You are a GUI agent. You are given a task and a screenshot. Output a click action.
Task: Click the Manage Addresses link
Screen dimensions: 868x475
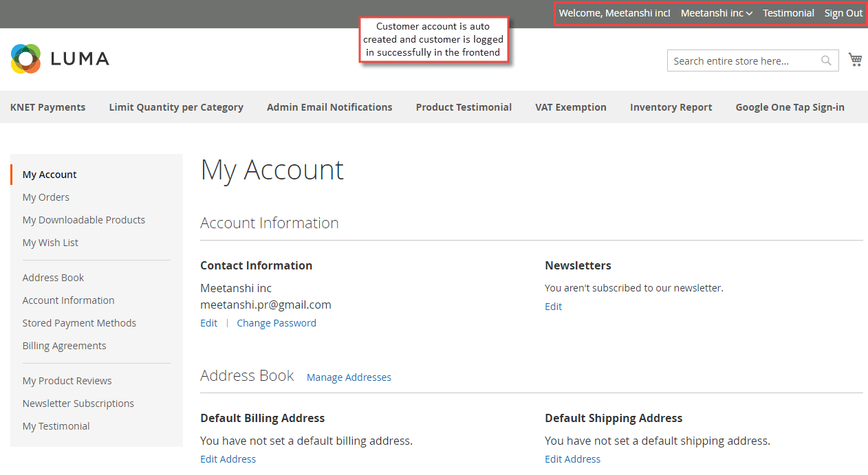[x=349, y=377]
